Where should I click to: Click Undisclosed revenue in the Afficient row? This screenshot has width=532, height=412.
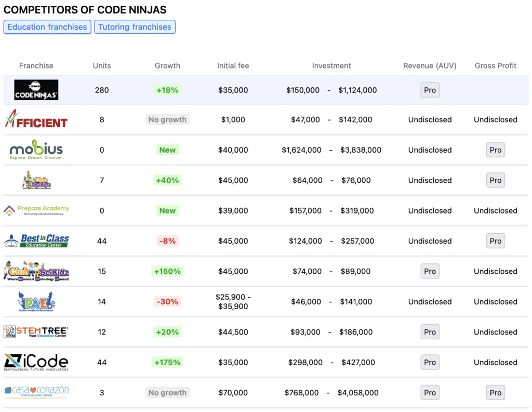[x=430, y=119]
